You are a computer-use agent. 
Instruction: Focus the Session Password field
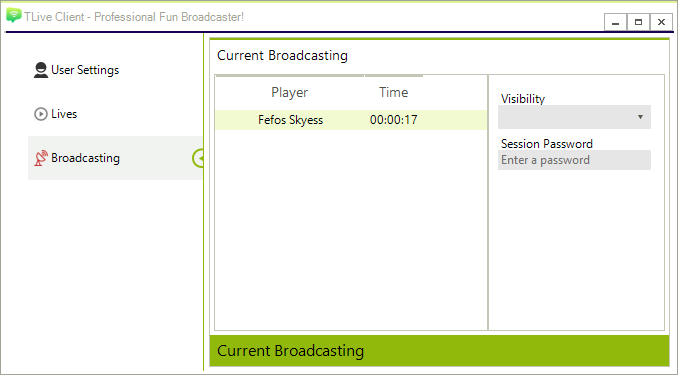click(x=574, y=160)
